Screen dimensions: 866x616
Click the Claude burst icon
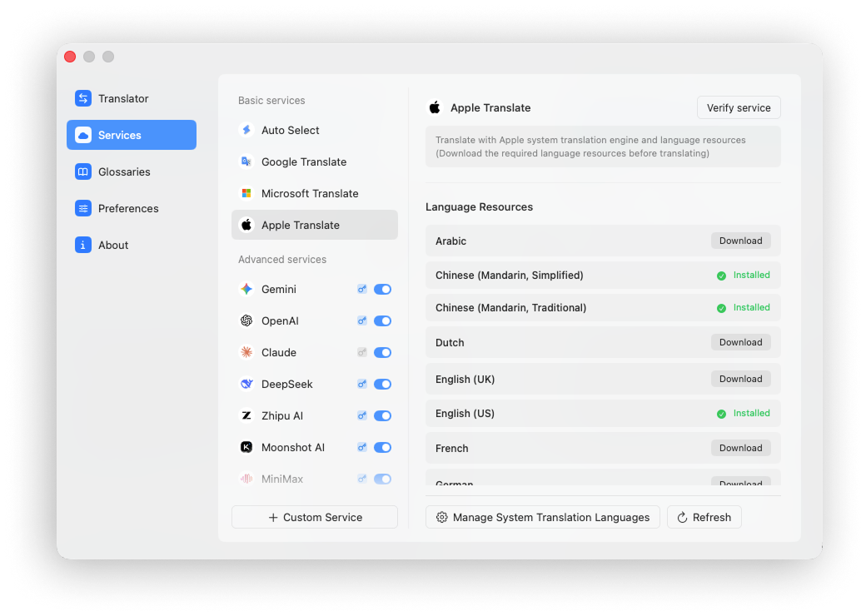tap(246, 352)
